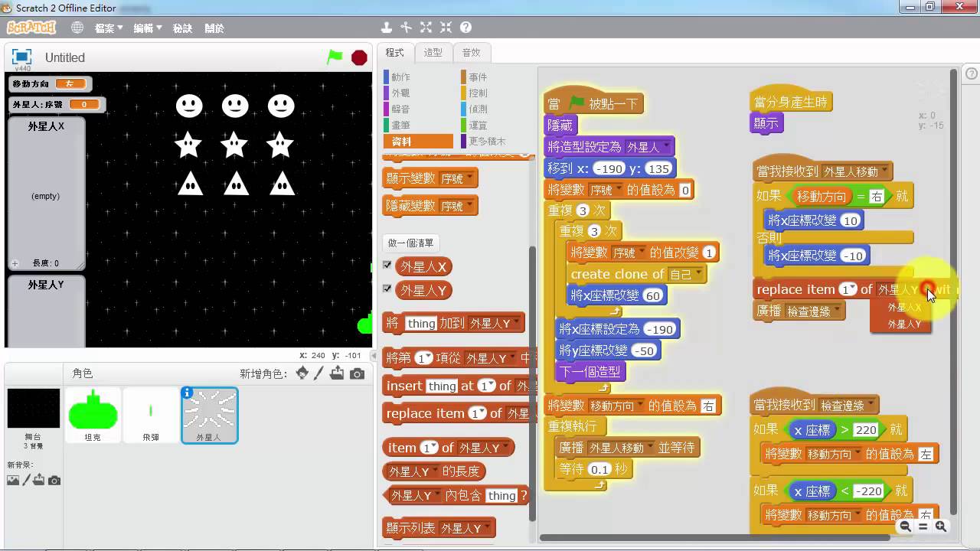
Task: Open the globe language menu
Action: coord(77,28)
